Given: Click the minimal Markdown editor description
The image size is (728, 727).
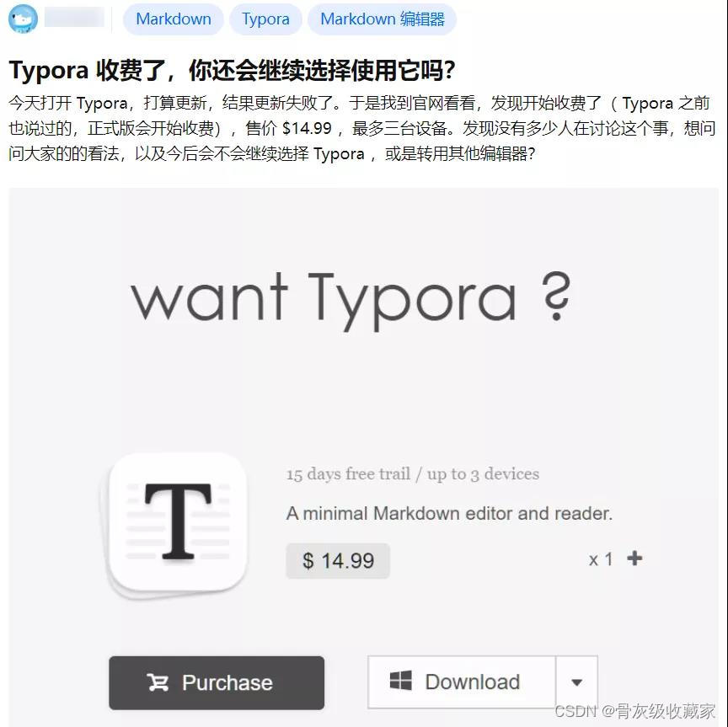Looking at the screenshot, I should click(449, 514).
